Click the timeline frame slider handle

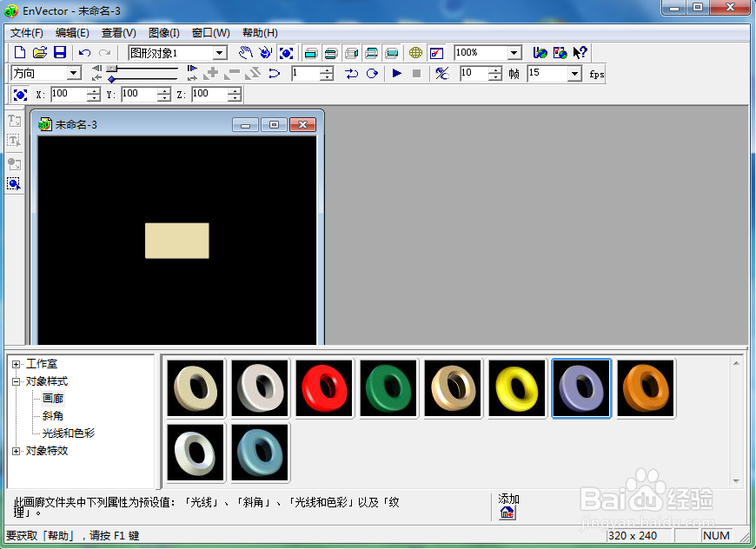point(112,69)
